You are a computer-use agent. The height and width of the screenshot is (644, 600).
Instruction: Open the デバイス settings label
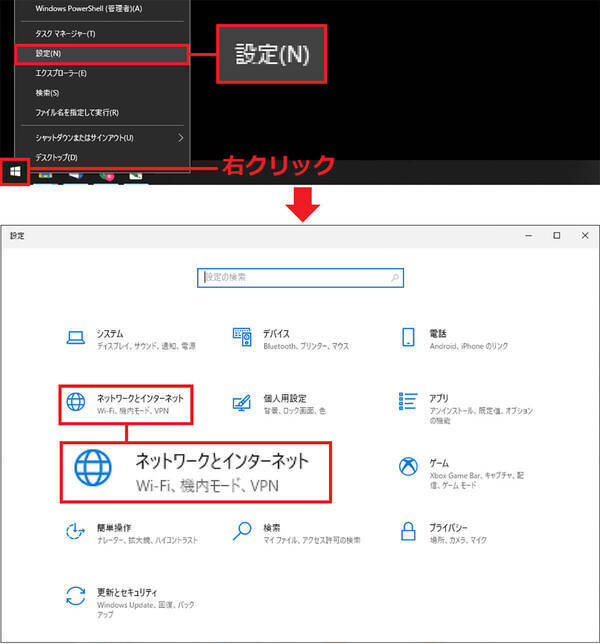click(276, 334)
